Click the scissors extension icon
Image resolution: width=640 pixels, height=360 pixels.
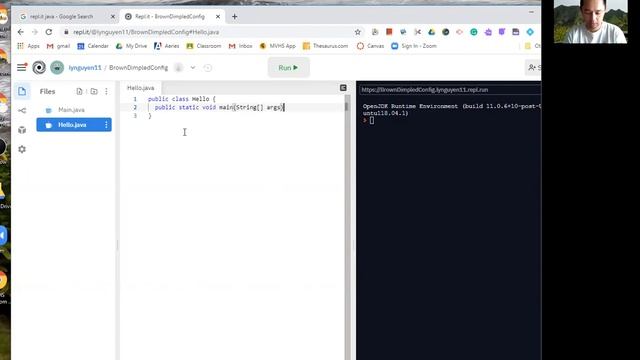click(x=418, y=32)
